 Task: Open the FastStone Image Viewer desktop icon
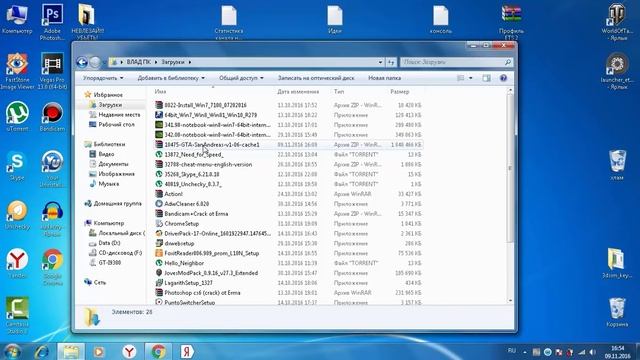[x=17, y=70]
